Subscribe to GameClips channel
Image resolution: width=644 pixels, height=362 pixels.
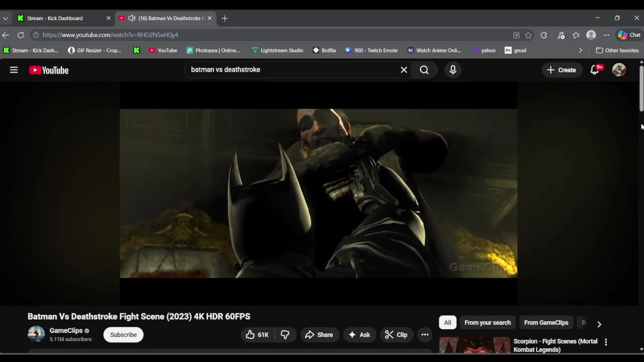pyautogui.click(x=123, y=335)
